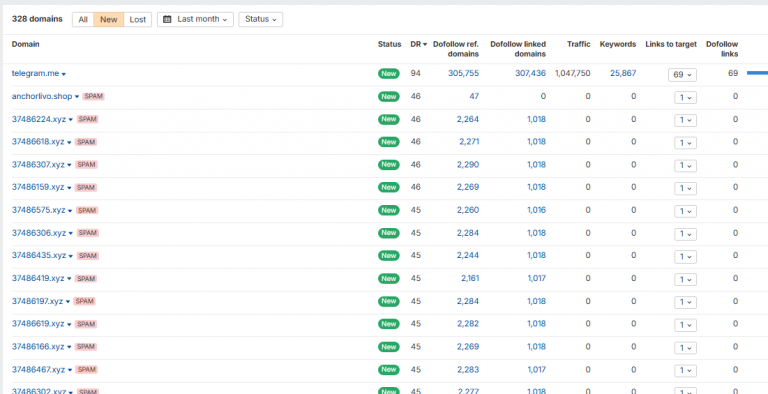The image size is (768, 394).
Task: Expand the telegram.me dropdown caret
Action: [x=64, y=74]
